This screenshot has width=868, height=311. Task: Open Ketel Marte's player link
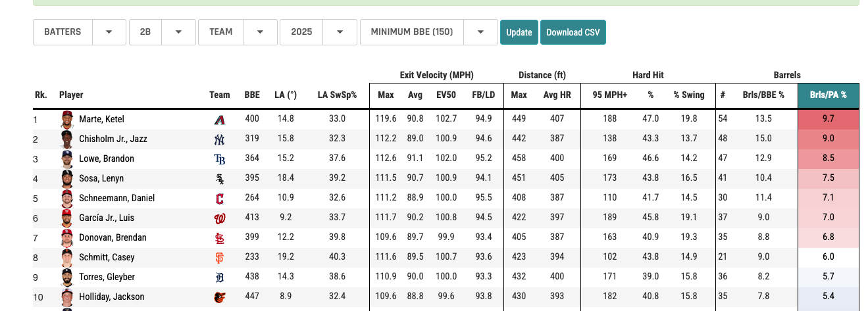coord(101,120)
